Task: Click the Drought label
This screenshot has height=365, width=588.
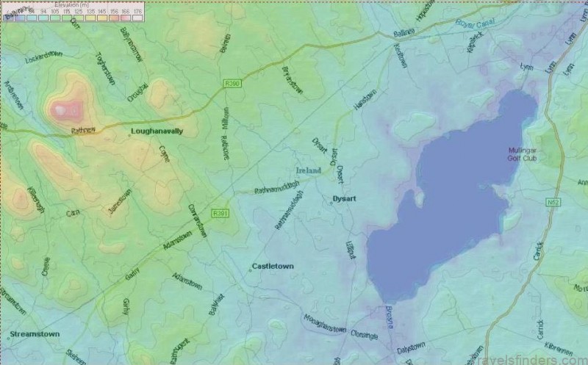Action: coord(137,93)
